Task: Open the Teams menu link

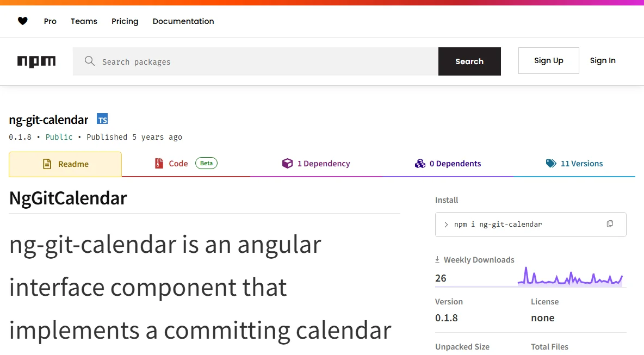Action: (x=84, y=21)
